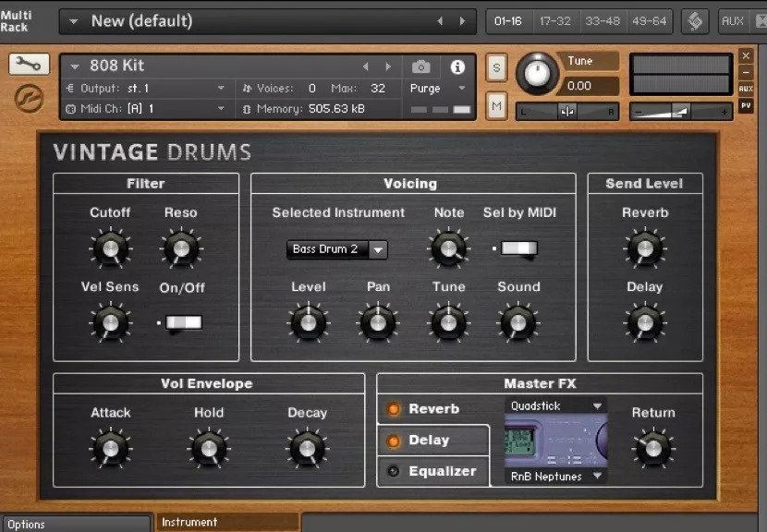Viewport: 767px width, 532px height.
Task: Click the PV button on instrument edge
Action: tap(746, 105)
